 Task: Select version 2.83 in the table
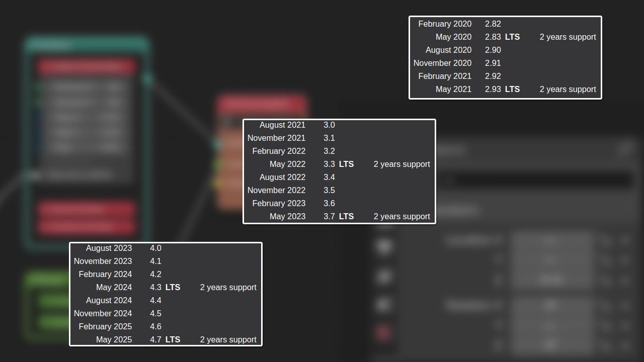point(493,37)
